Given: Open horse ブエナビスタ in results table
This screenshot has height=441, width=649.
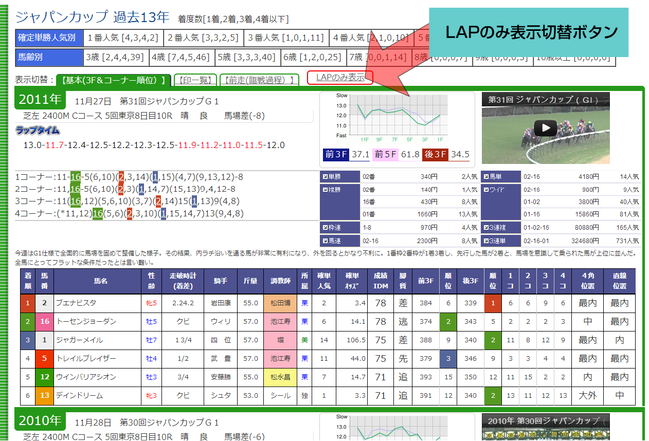Looking at the screenshot, I should click(x=76, y=303).
